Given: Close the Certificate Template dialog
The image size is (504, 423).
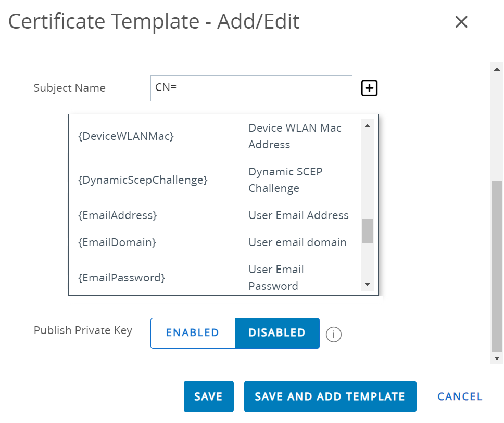Looking at the screenshot, I should 461,22.
